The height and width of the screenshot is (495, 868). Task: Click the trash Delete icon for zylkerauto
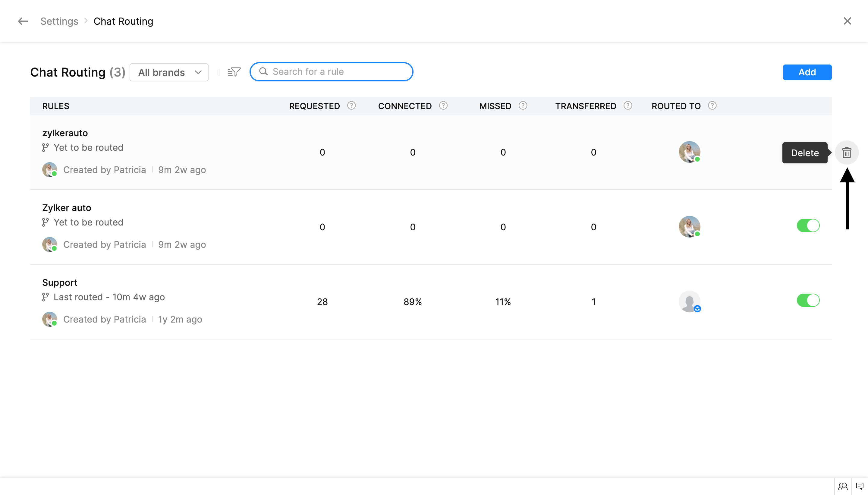[846, 153]
